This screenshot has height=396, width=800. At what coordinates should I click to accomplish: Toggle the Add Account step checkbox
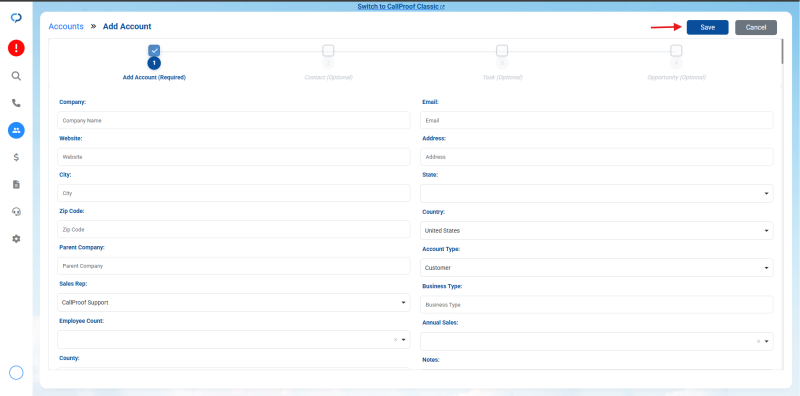[154, 51]
